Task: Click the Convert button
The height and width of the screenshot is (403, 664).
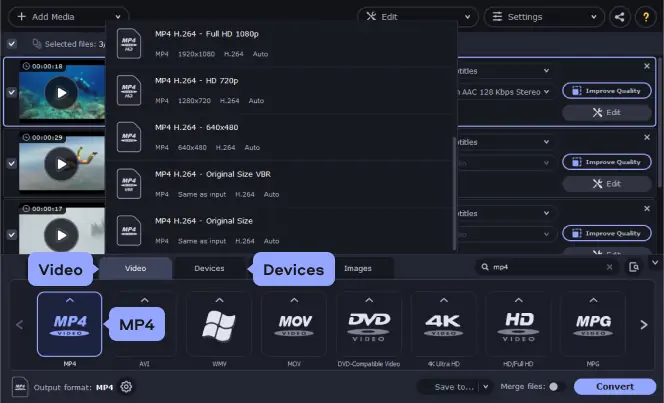Action: (615, 386)
